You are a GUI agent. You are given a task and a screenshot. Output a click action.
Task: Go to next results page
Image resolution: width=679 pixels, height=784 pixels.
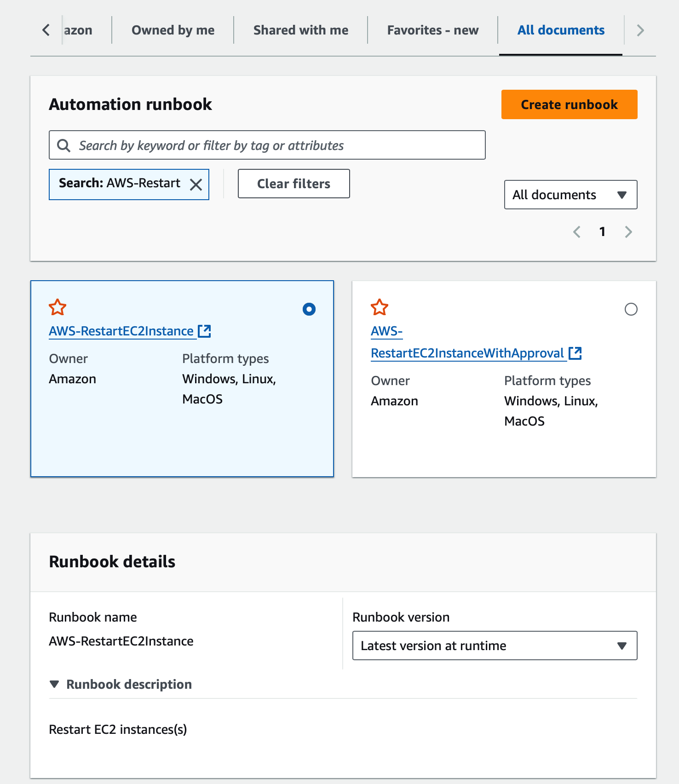[x=628, y=231]
